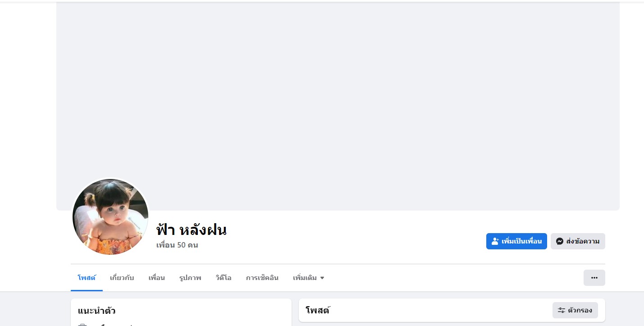Click the filter sliders icon beside ตัวกรอง

tap(562, 310)
